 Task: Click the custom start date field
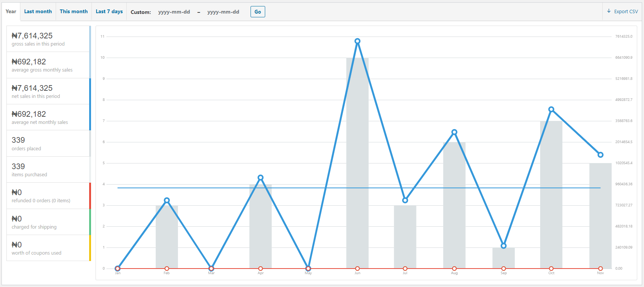174,12
